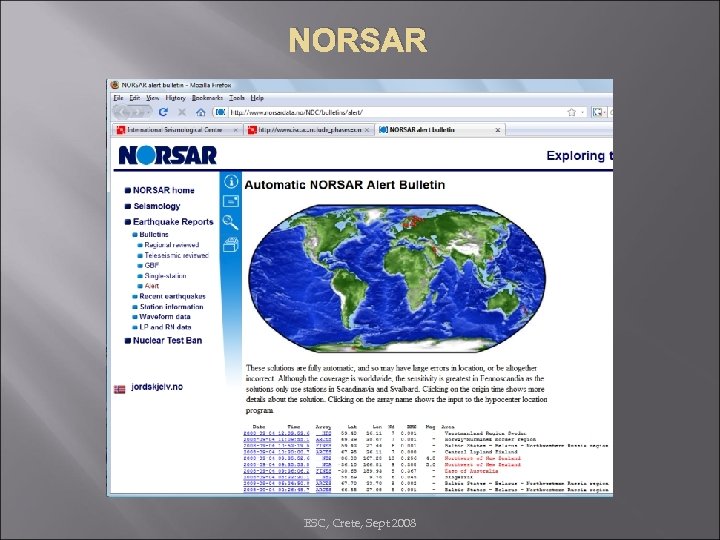The width and height of the screenshot is (720, 540).
Task: Open Regional reviewed bulletin link
Action: pos(172,245)
